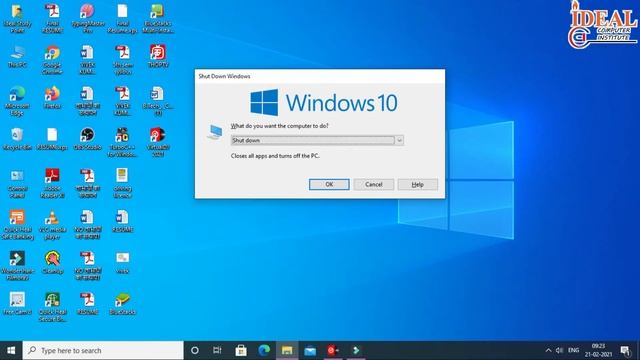The height and width of the screenshot is (360, 640).
Task: Select OBS Studio desktop shortcut
Action: (x=87, y=139)
